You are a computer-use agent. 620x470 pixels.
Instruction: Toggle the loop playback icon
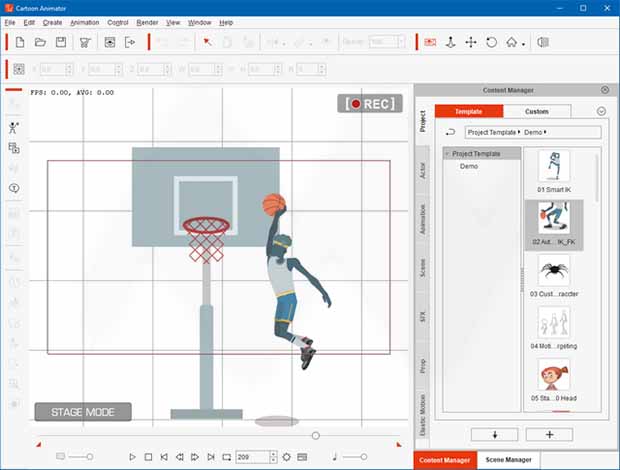[226, 457]
